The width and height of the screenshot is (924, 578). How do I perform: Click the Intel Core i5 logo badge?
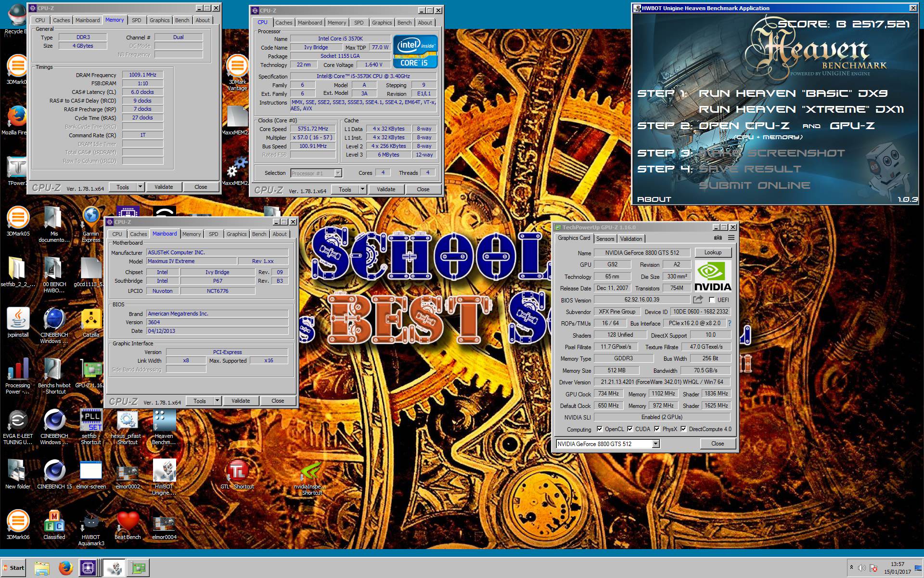pyautogui.click(x=415, y=52)
